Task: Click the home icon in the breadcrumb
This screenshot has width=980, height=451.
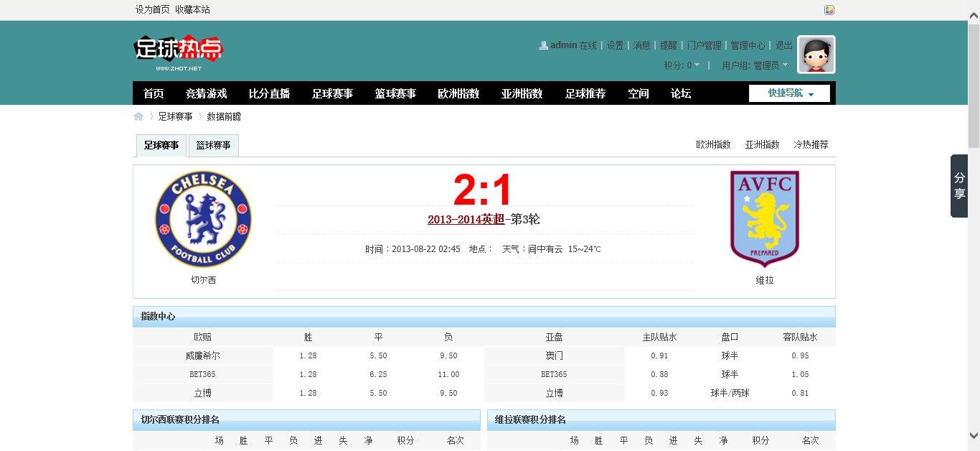Action: click(x=138, y=116)
